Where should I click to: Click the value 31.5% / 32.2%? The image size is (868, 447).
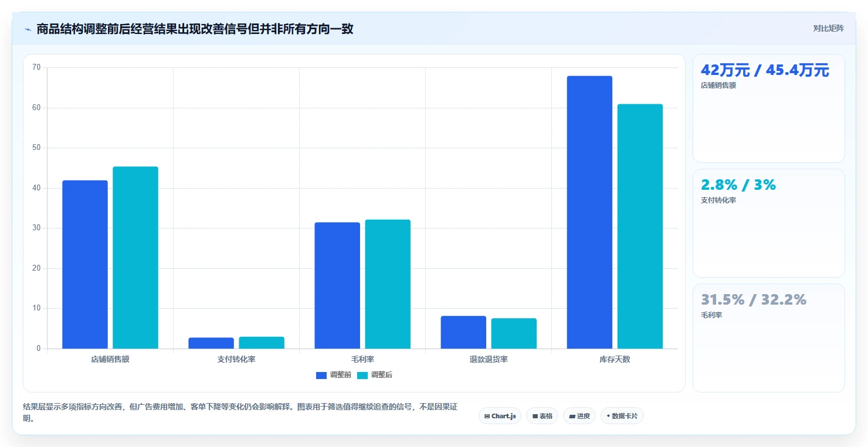pos(754,300)
